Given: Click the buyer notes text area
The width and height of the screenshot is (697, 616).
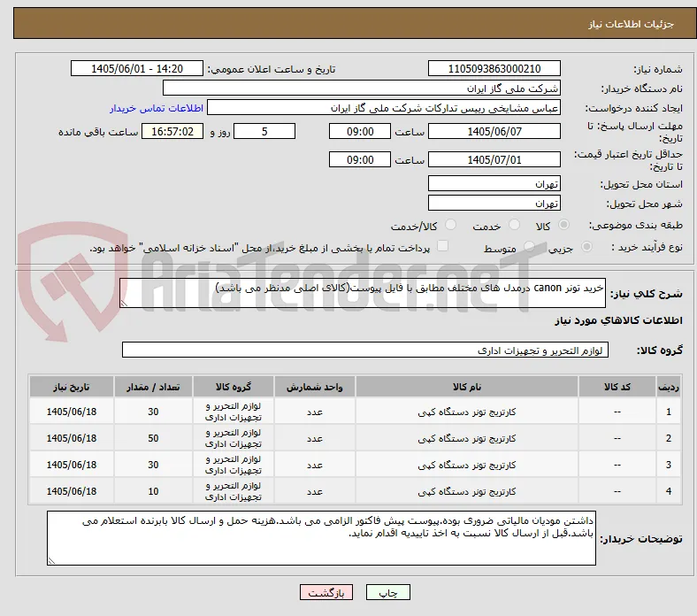Looking at the screenshot, I should coord(321,538).
